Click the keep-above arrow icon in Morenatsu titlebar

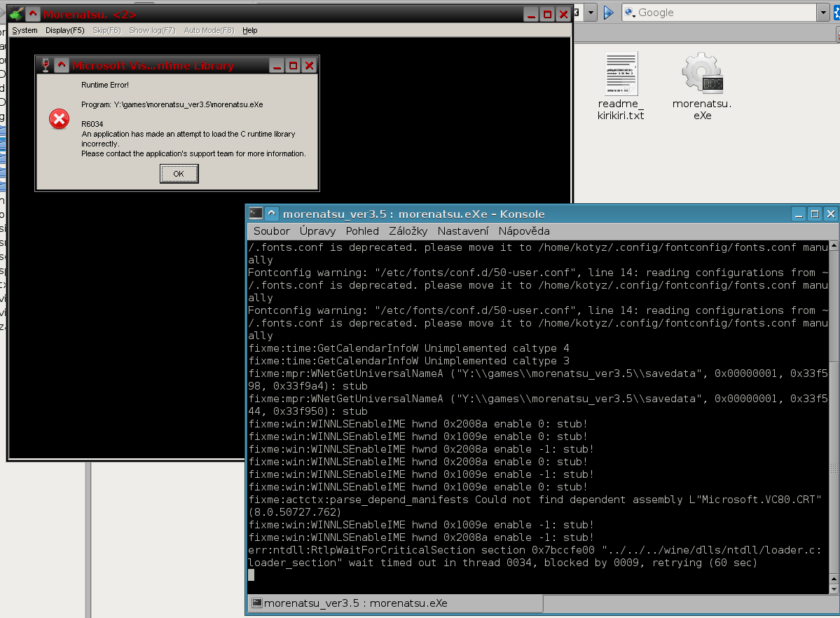click(x=33, y=15)
